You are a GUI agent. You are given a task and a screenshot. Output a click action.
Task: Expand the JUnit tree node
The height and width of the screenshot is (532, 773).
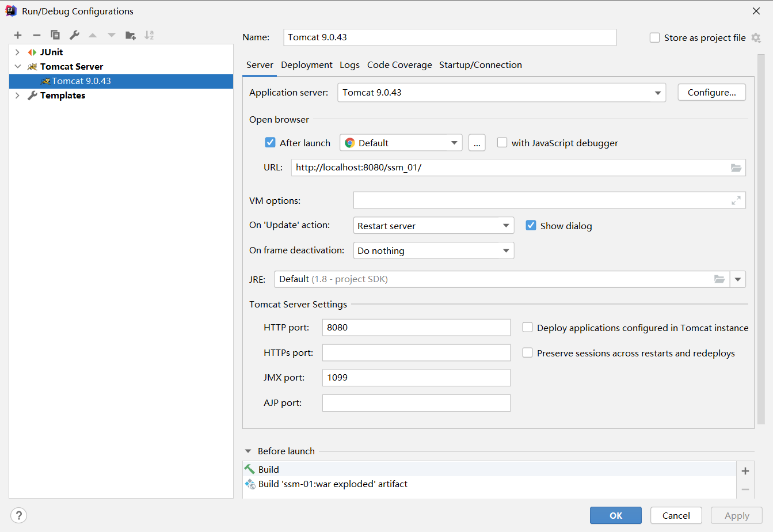tap(17, 52)
